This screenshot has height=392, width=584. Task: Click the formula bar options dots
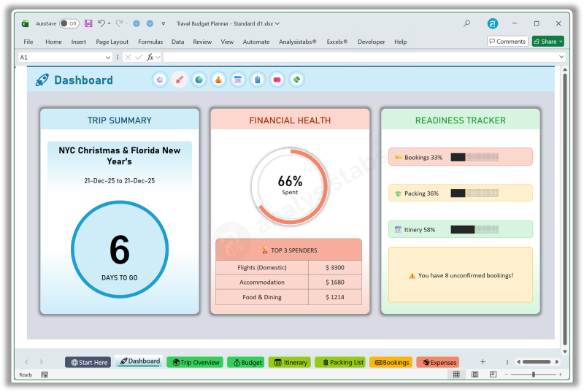point(118,58)
